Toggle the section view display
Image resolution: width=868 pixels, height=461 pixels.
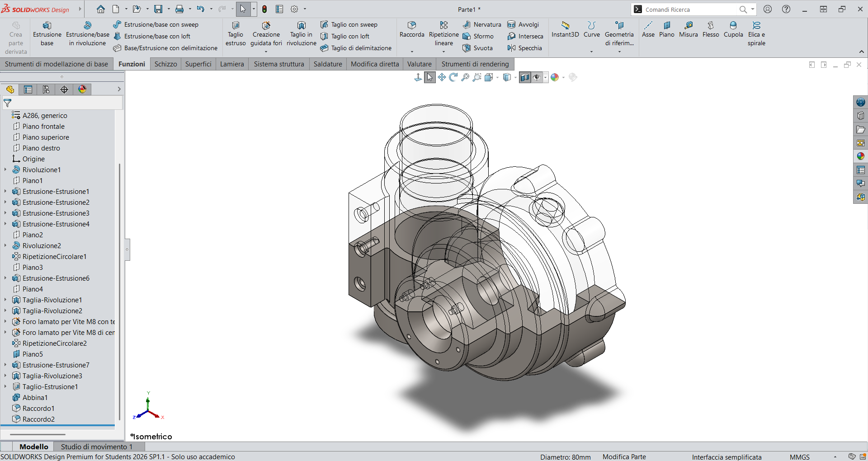pos(525,77)
